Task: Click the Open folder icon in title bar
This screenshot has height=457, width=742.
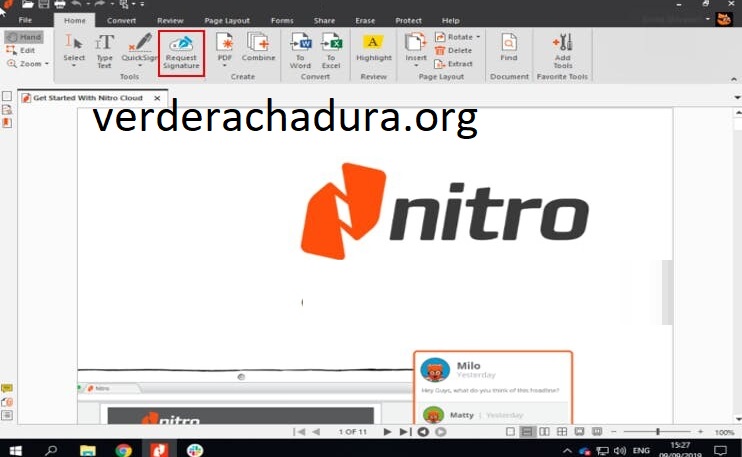Action: [27, 4]
